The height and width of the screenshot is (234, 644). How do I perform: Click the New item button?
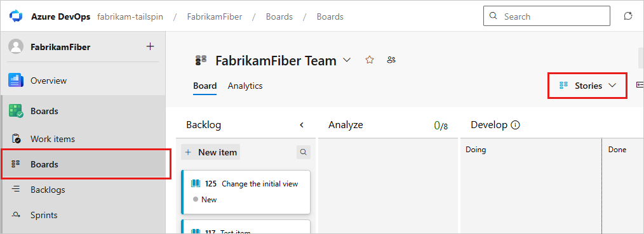(211, 152)
